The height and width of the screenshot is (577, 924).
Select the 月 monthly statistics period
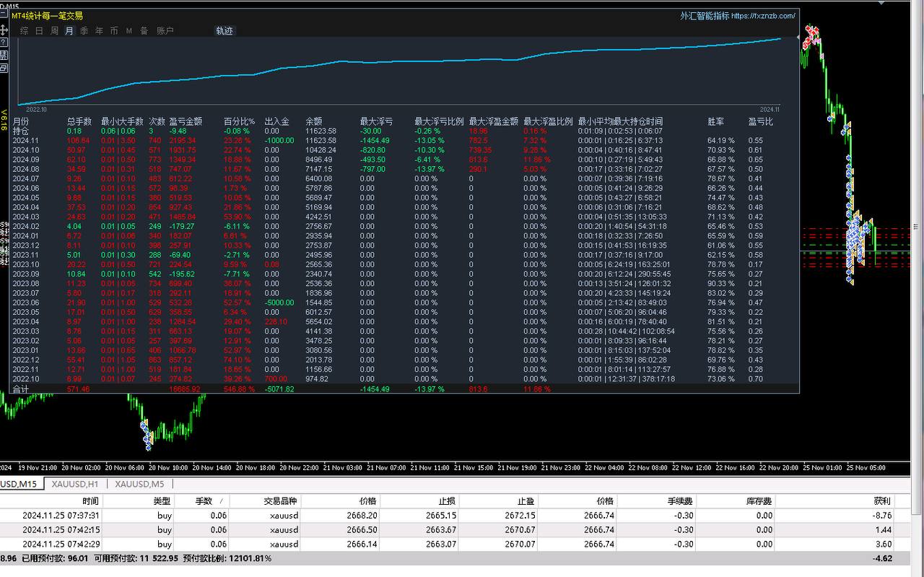(x=69, y=31)
